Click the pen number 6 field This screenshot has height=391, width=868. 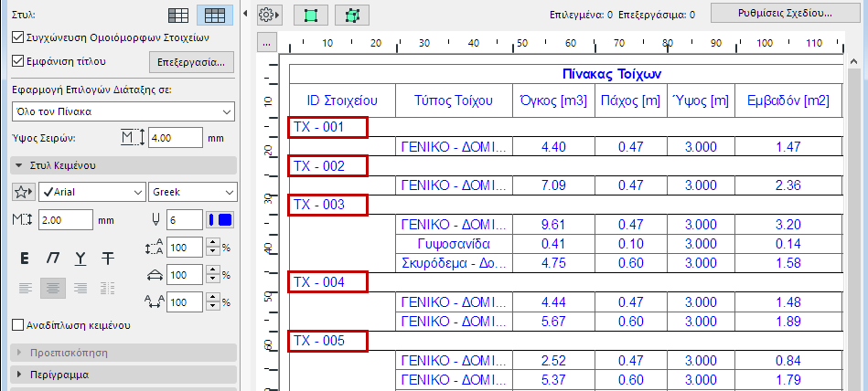tap(185, 220)
